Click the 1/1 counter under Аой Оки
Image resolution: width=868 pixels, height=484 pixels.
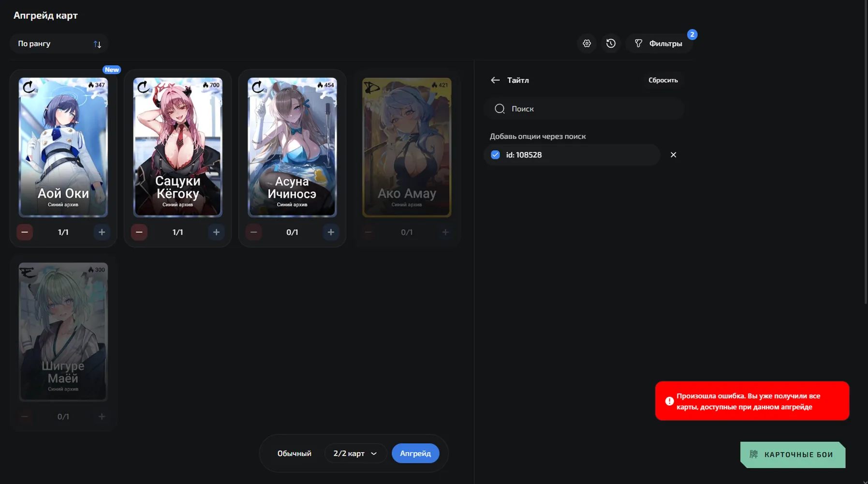click(x=63, y=232)
